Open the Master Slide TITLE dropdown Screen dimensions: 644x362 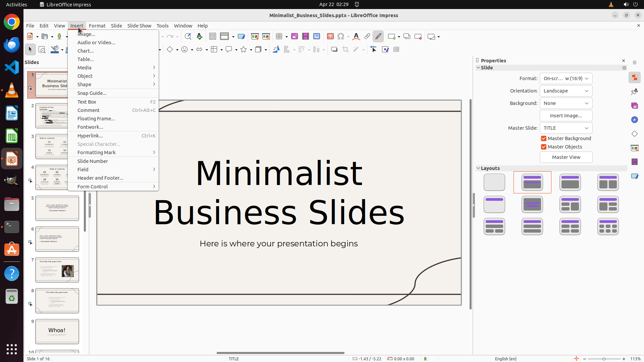tap(566, 128)
